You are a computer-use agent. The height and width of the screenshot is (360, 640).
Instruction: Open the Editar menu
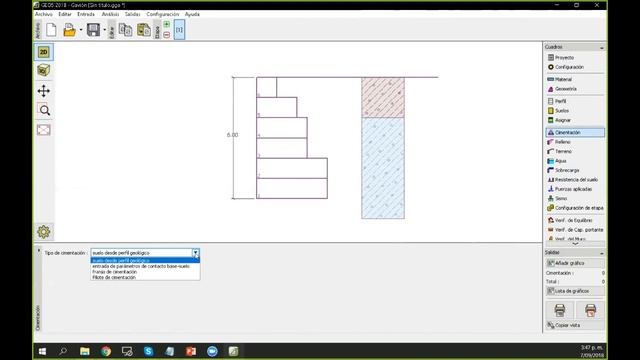tap(65, 14)
